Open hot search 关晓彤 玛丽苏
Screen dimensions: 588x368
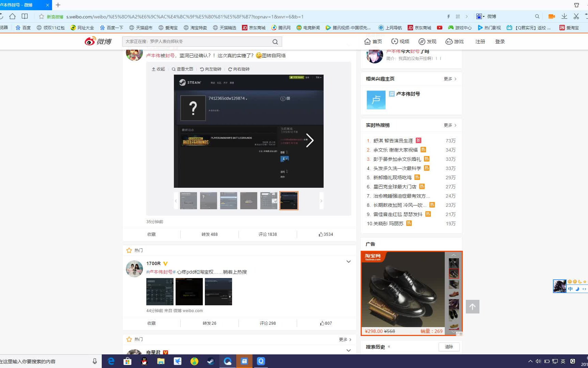388,224
